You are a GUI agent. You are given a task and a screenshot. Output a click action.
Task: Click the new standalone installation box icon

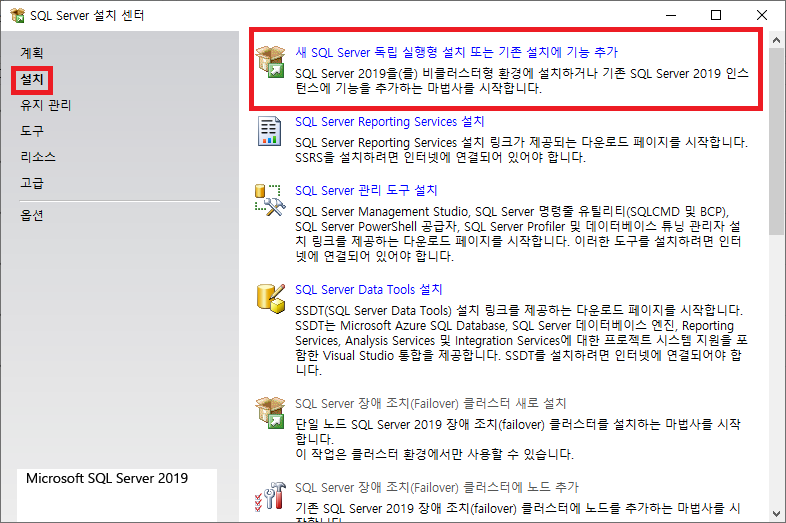270,61
